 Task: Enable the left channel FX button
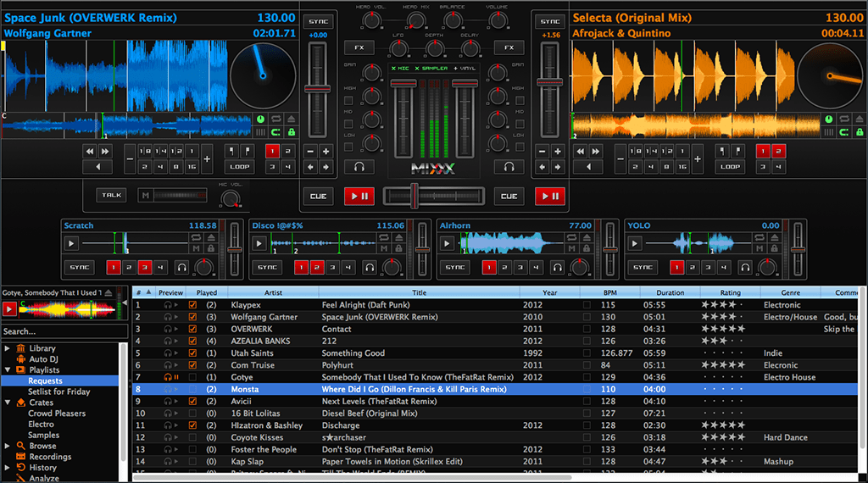(359, 47)
